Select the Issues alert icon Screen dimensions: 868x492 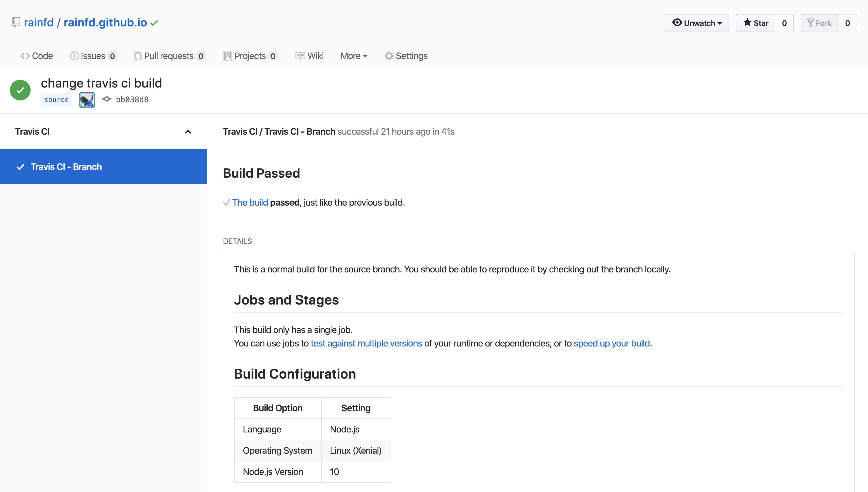74,56
